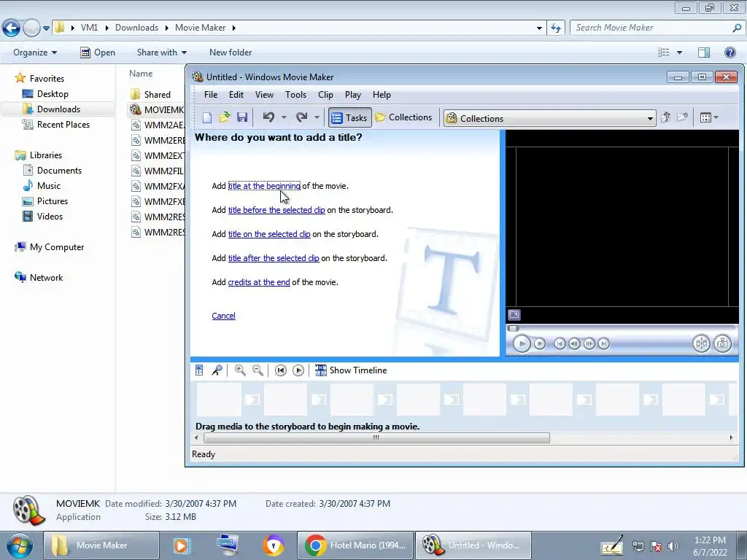The height and width of the screenshot is (560, 747).
Task: Open the View menu
Action: click(264, 95)
